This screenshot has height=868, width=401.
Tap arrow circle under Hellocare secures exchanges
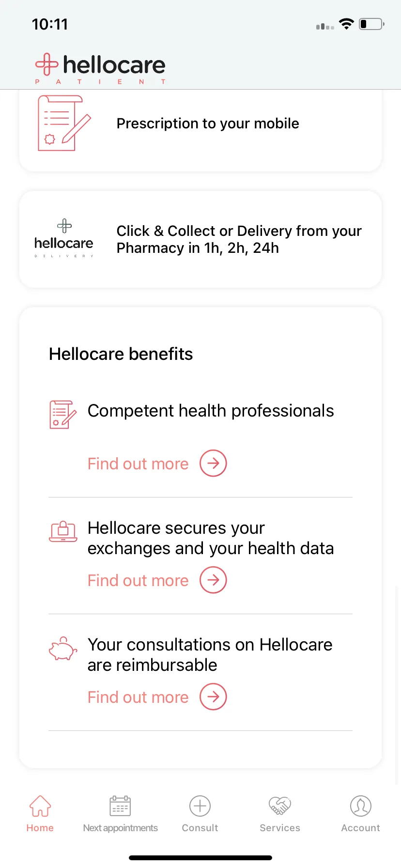coord(213,580)
